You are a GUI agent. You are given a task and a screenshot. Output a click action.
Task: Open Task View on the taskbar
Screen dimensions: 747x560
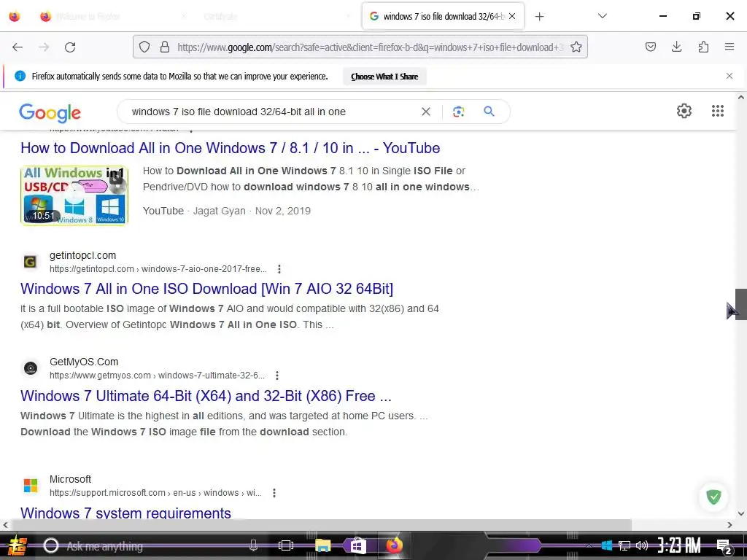click(286, 545)
